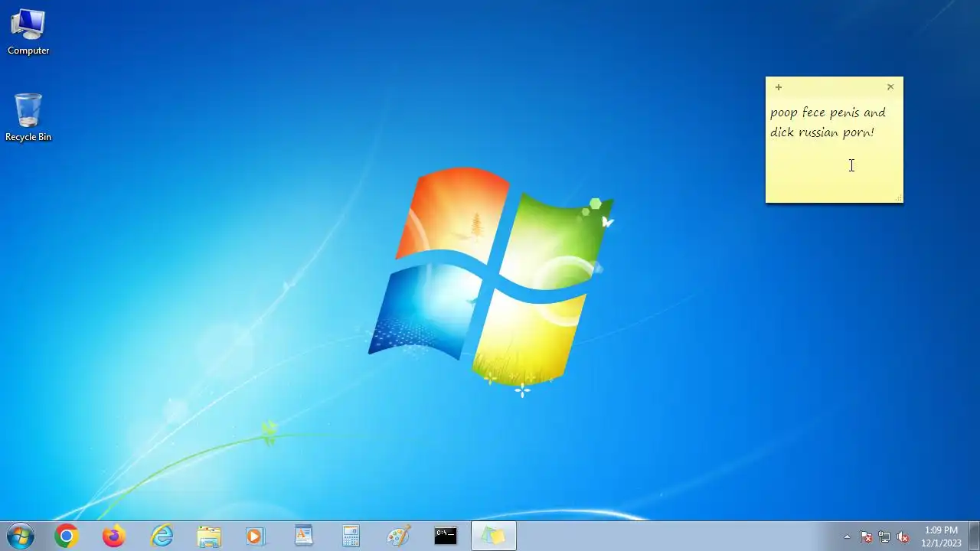Delete the sticky note with X button
Viewport: 980px width, 551px height.
[890, 87]
